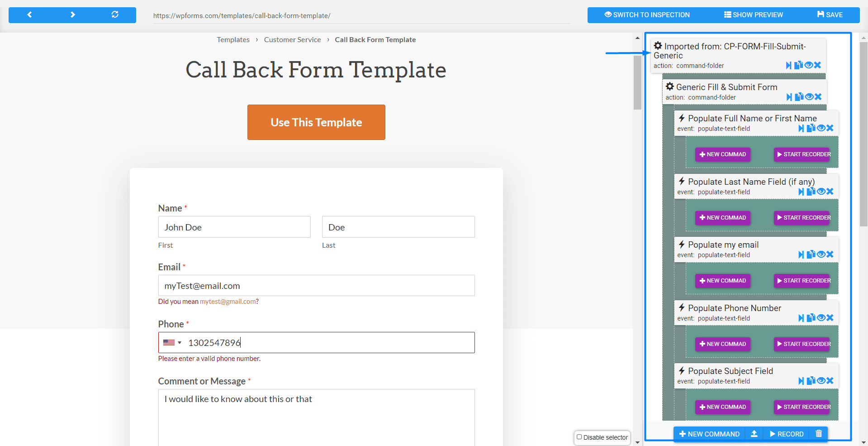Open the Customer Service breadcrumb
Screen dimensions: 868x446
tap(293, 40)
